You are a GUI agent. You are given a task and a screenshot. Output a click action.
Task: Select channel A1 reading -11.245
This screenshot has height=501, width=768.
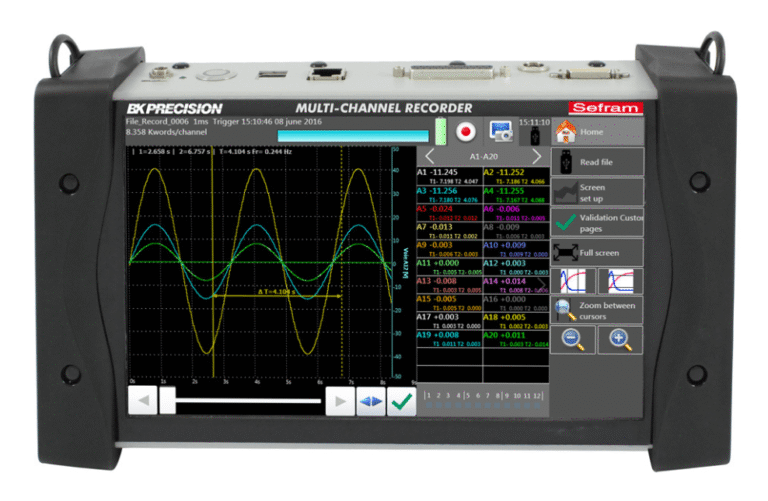(x=449, y=176)
